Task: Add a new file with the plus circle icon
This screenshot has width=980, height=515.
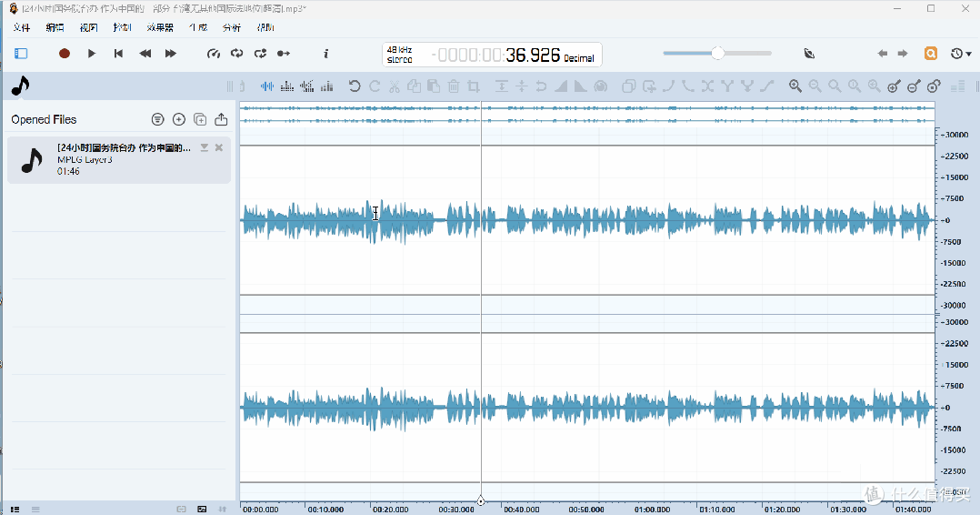Action: (x=179, y=119)
